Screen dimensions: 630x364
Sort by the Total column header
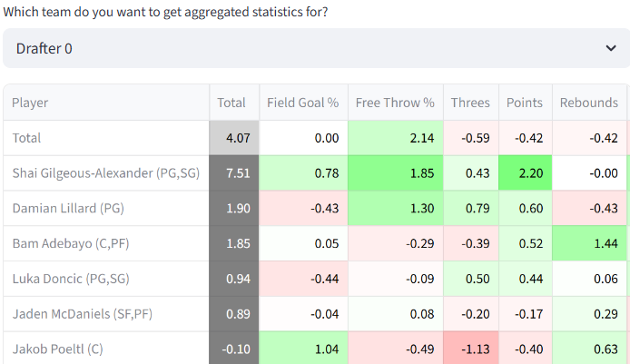pyautogui.click(x=231, y=103)
